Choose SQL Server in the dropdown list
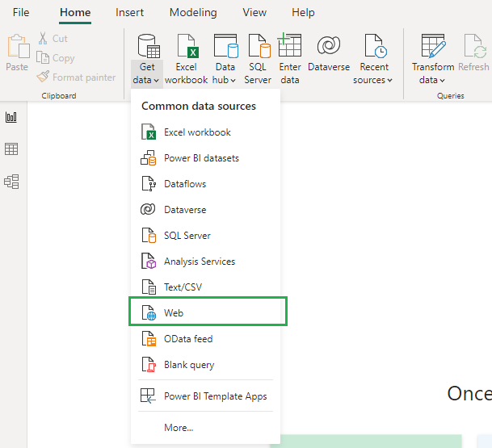 coord(205,236)
